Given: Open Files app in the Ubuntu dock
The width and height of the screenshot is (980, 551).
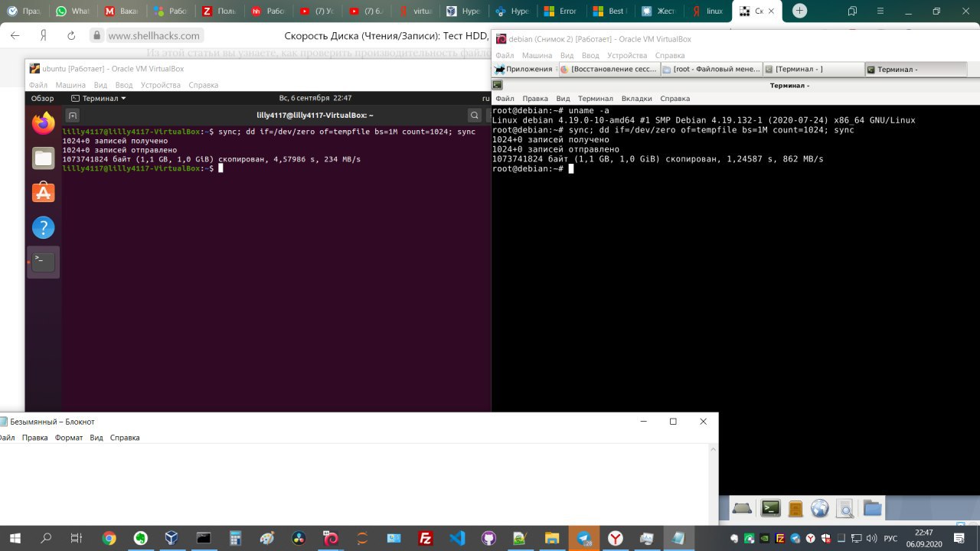Looking at the screenshot, I should click(x=44, y=158).
